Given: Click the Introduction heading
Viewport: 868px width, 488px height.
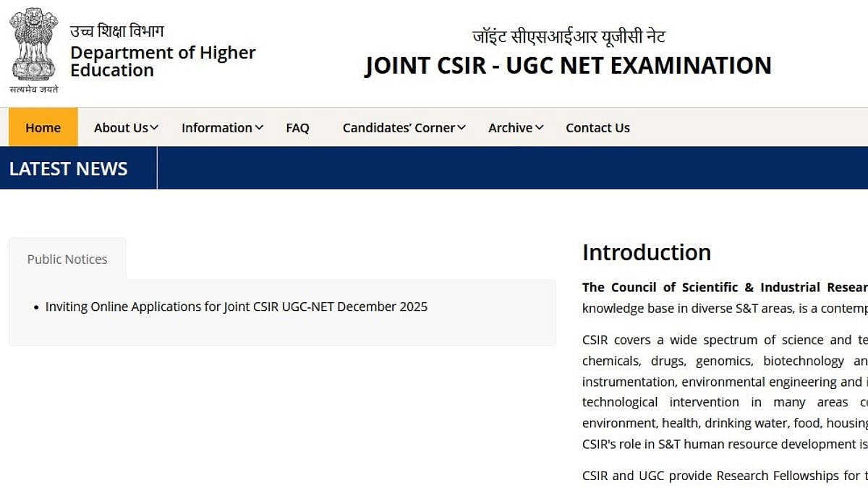Looking at the screenshot, I should [x=647, y=252].
